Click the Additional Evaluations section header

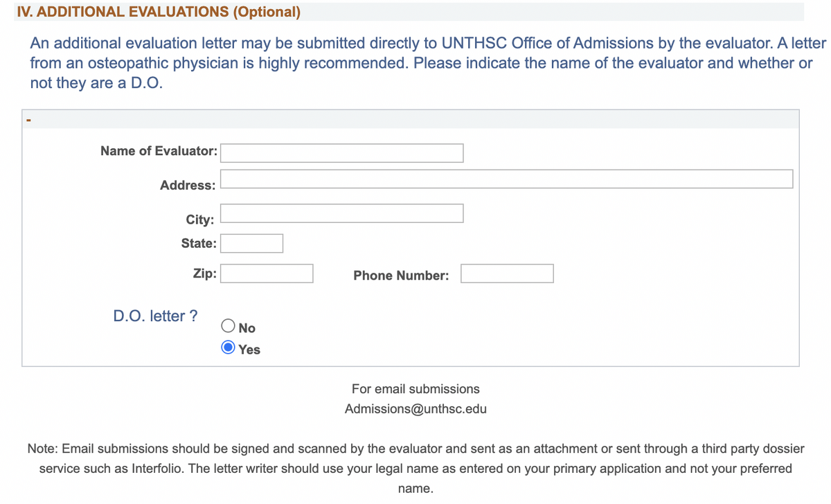pos(159,12)
